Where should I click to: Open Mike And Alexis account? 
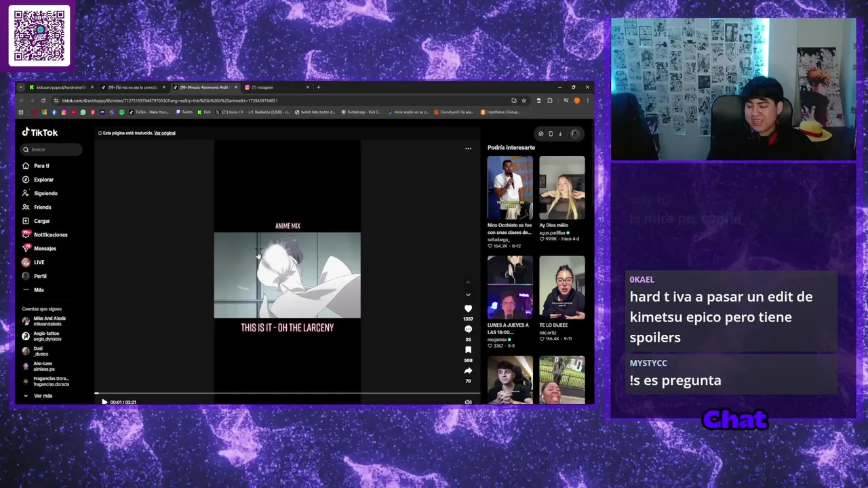tap(45, 321)
